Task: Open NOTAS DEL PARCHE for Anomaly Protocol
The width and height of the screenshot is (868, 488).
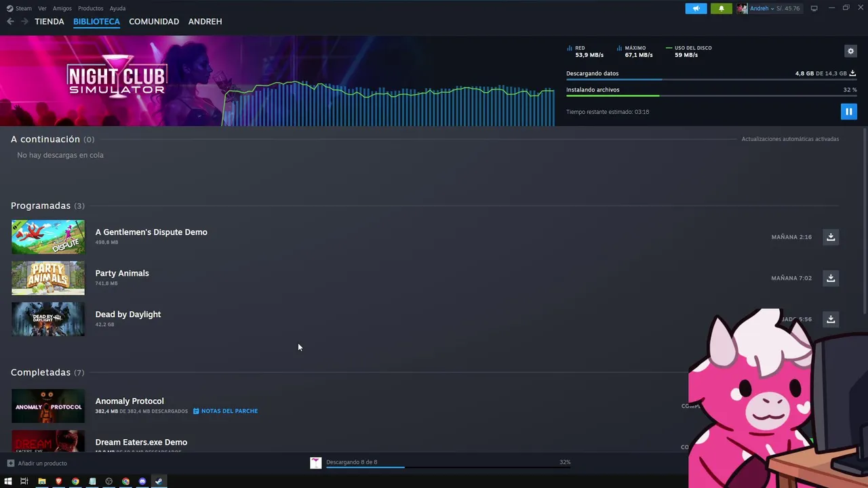Action: [225, 411]
